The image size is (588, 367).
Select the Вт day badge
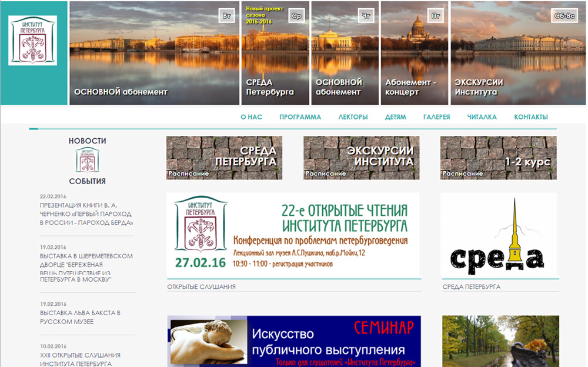226,16
